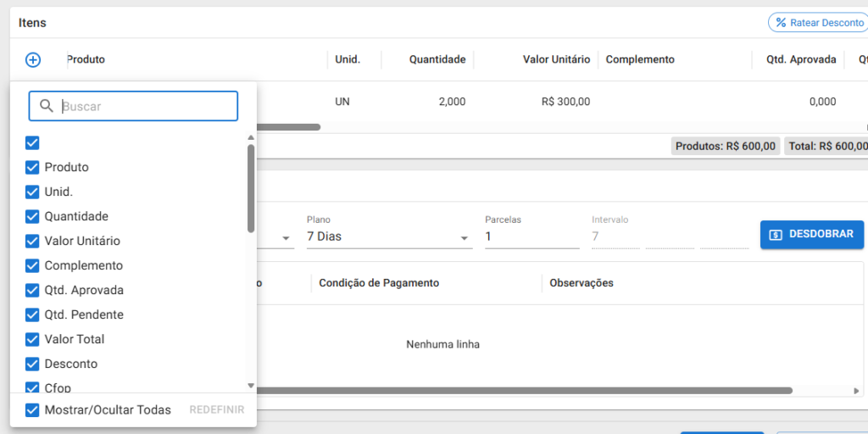This screenshot has height=434, width=868.
Task: Click the REDEFINIR button
Action: (x=217, y=410)
